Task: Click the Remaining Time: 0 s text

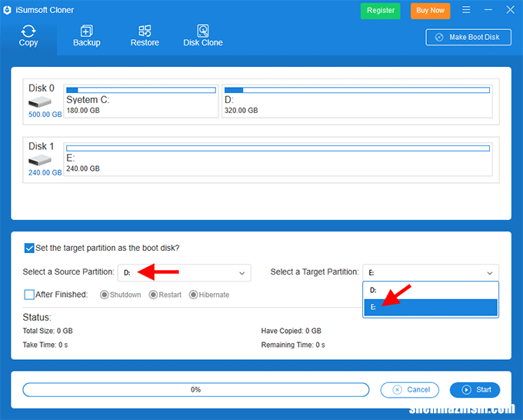Action: (x=293, y=345)
